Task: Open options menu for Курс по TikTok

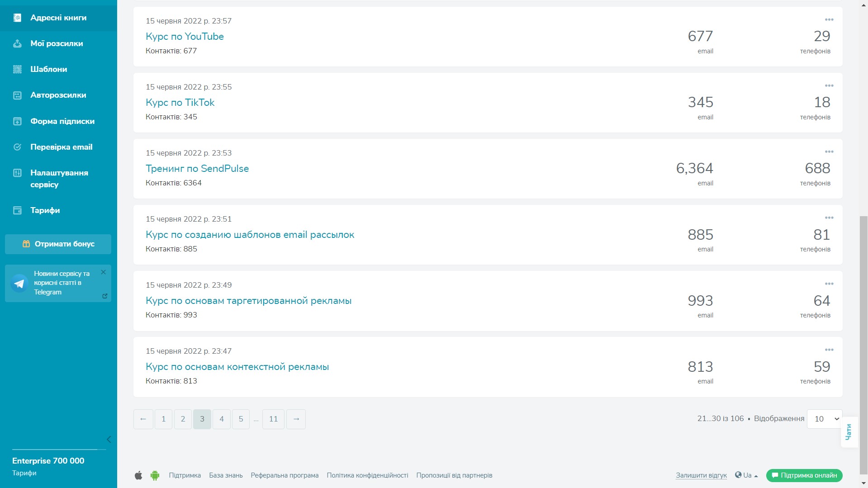Action: point(829,85)
